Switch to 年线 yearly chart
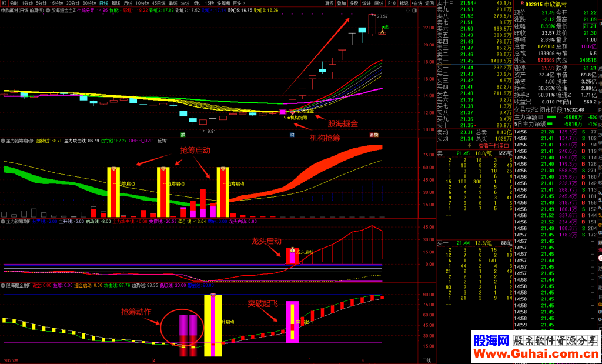 click(x=185, y=3)
